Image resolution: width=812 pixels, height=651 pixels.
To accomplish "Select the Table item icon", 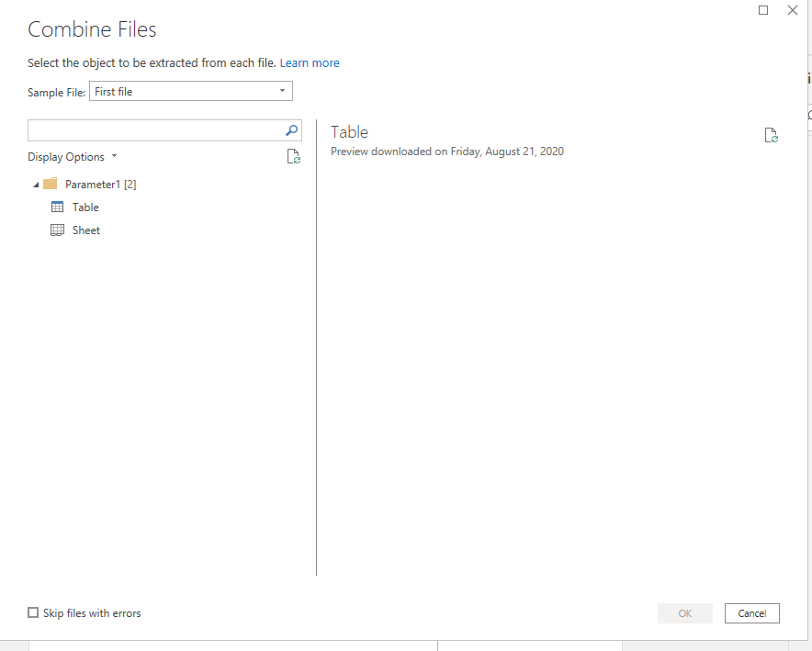I will [x=58, y=207].
